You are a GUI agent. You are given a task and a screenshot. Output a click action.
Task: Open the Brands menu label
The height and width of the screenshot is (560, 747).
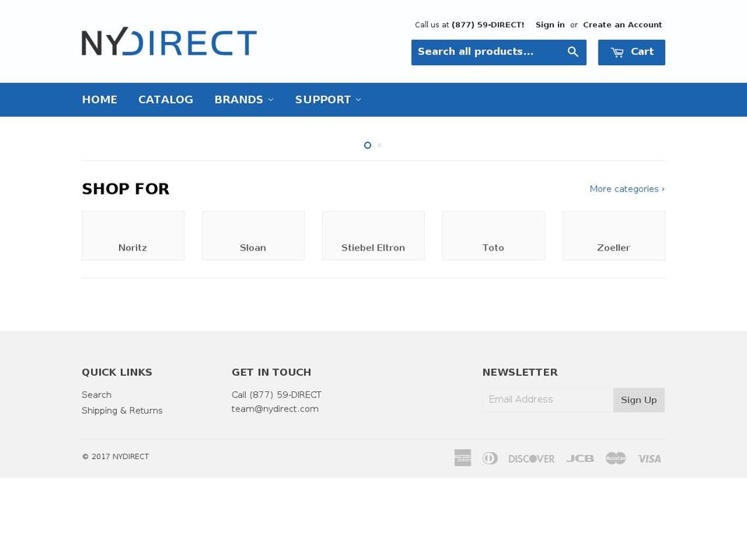point(239,100)
